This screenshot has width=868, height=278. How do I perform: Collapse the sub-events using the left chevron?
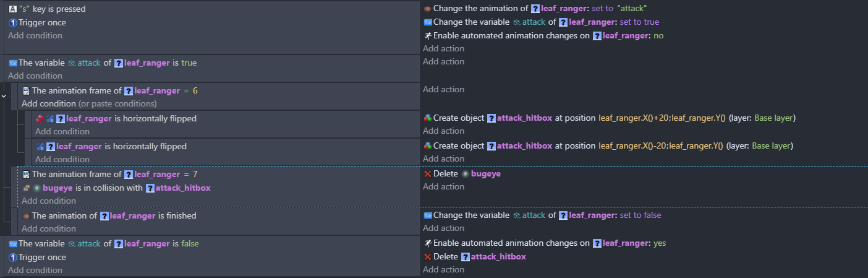click(4, 96)
